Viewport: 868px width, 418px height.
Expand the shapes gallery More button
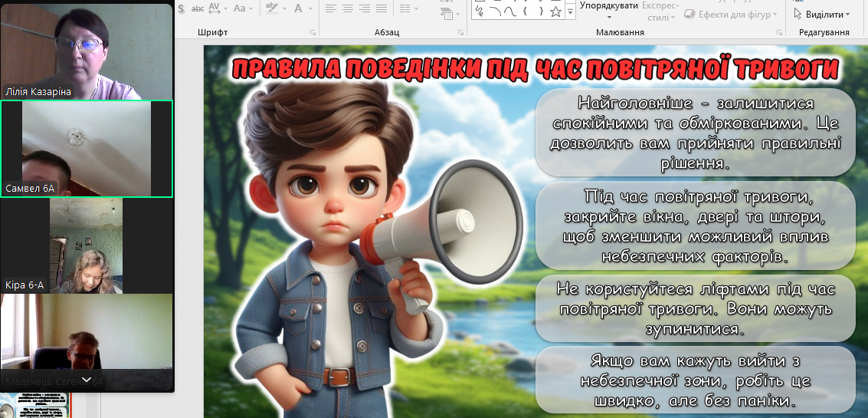tap(570, 11)
